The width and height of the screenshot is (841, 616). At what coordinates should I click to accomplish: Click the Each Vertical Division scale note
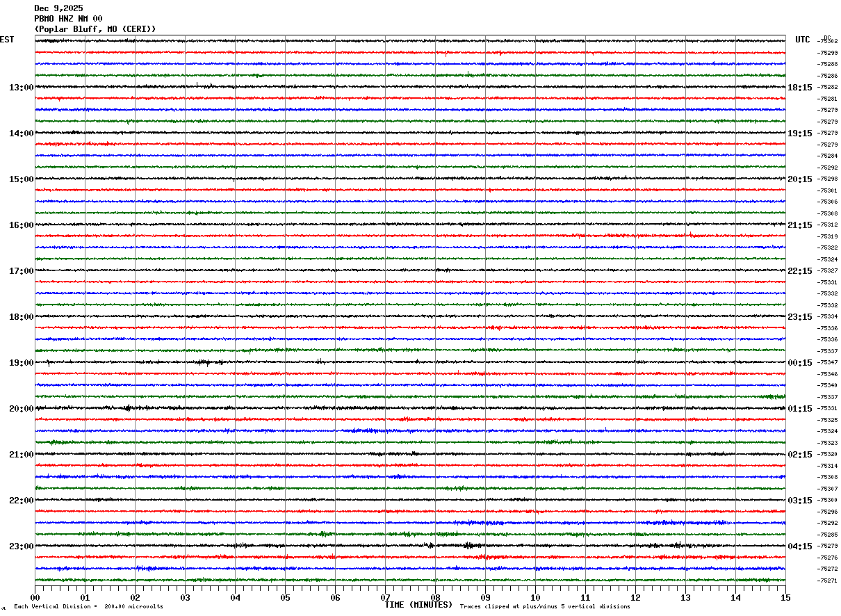pos(88,607)
